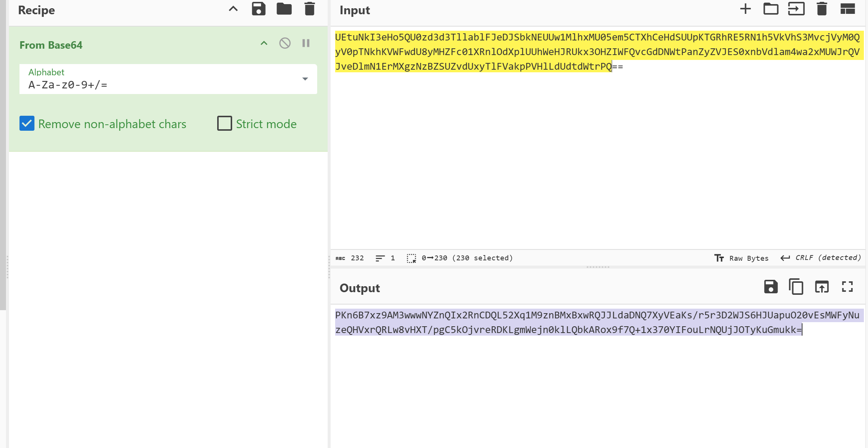Enable Strict mode checkbox

pyautogui.click(x=225, y=124)
